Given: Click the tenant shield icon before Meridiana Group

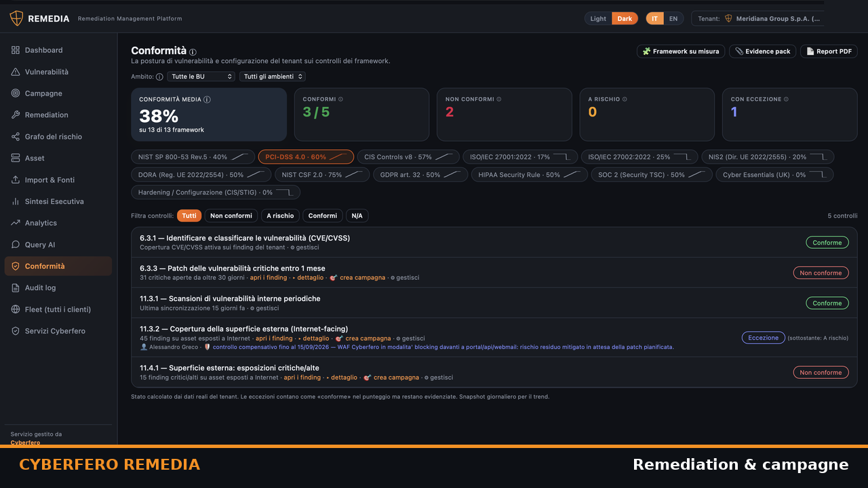Looking at the screenshot, I should 728,19.
